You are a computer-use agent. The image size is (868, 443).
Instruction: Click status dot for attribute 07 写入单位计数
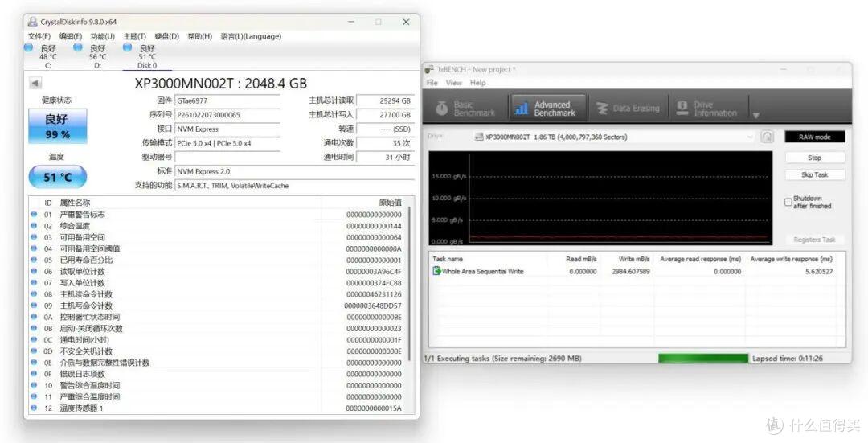34,282
